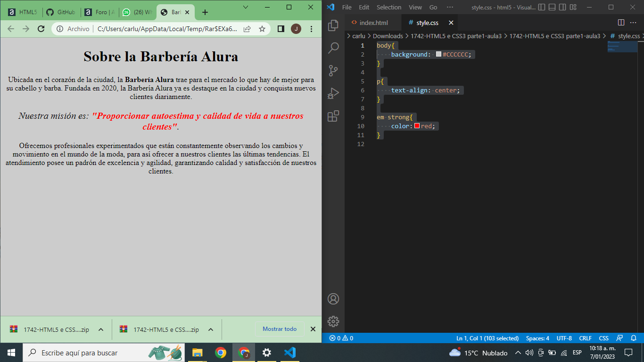The image size is (644, 362).
Task: Bookmark this page with the star
Action: pos(262,29)
